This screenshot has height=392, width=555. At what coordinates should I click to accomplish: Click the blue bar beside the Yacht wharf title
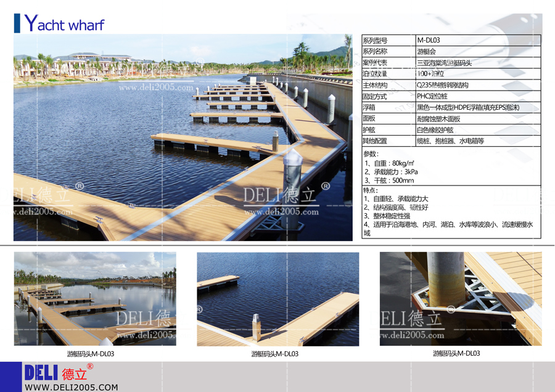coord(17,23)
